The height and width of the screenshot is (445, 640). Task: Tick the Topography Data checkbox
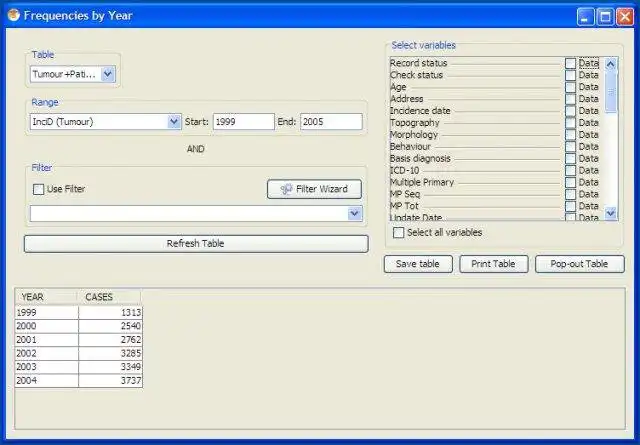coord(571,123)
